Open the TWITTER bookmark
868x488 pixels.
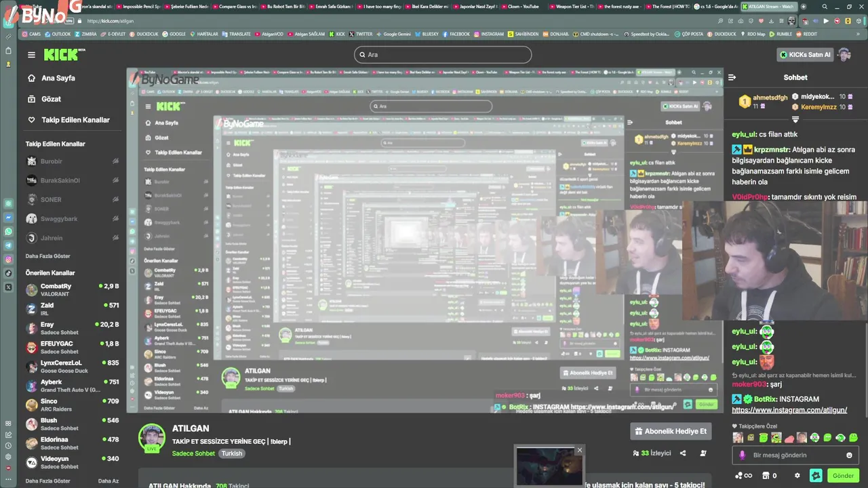pyautogui.click(x=361, y=34)
